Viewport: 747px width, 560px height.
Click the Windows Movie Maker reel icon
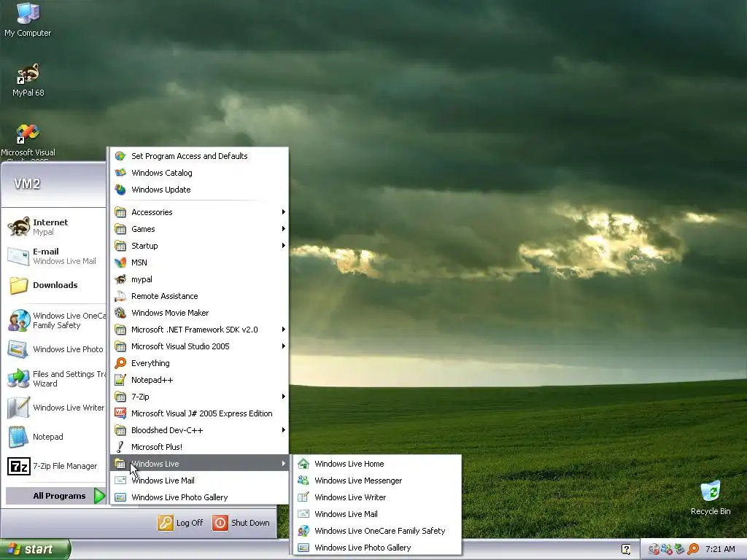(x=120, y=313)
